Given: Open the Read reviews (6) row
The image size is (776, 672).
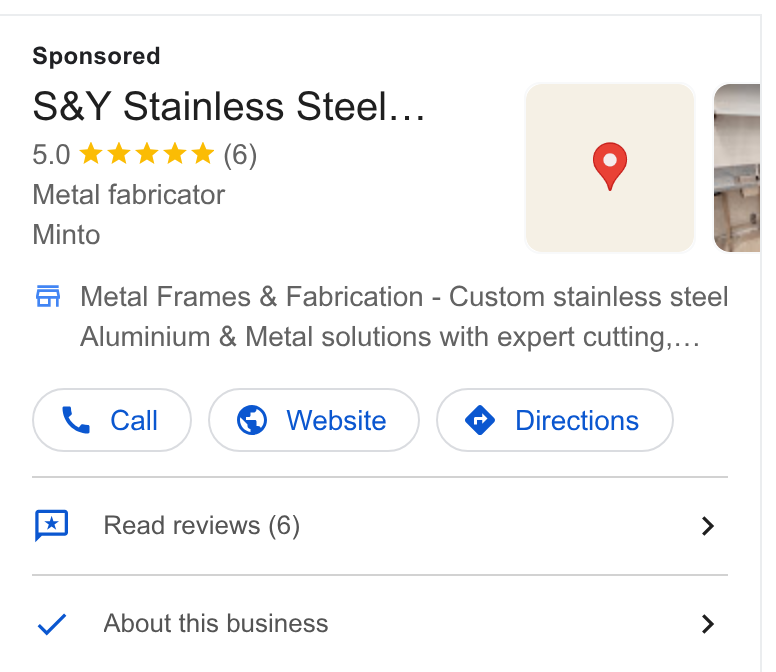Looking at the screenshot, I should pos(380,526).
